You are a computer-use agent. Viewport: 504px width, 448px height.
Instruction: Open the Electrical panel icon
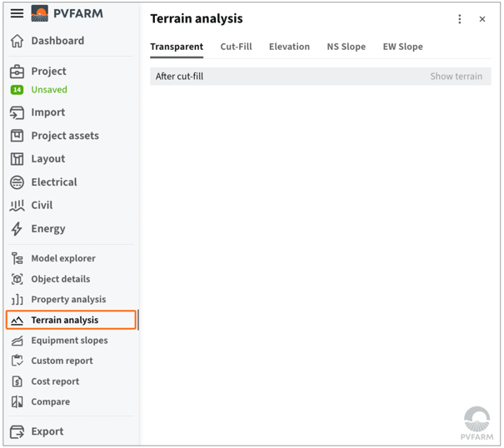pyautogui.click(x=17, y=182)
